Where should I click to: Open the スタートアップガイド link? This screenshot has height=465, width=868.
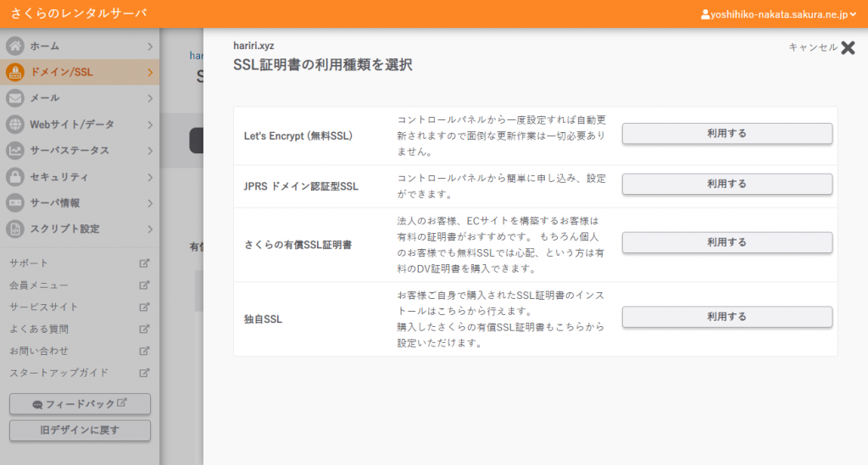58,373
